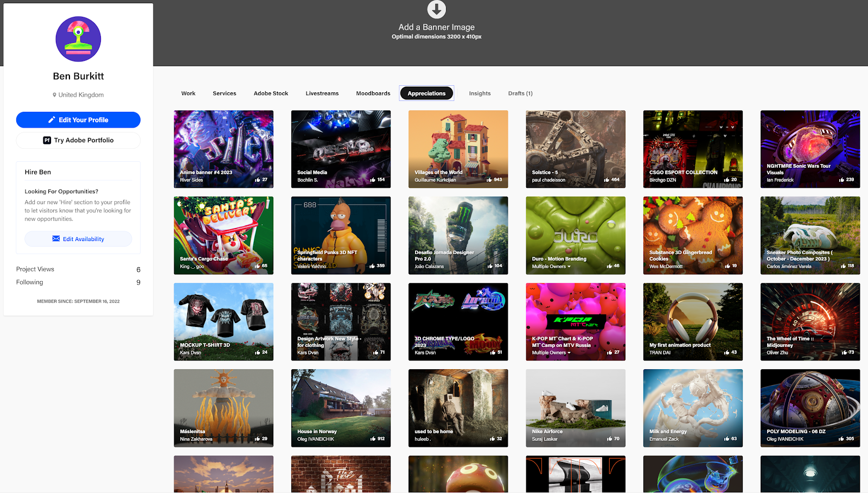Click thumbs-up icon on Springfield Punks 3D NFT
This screenshot has width=868, height=493.
pos(372,266)
